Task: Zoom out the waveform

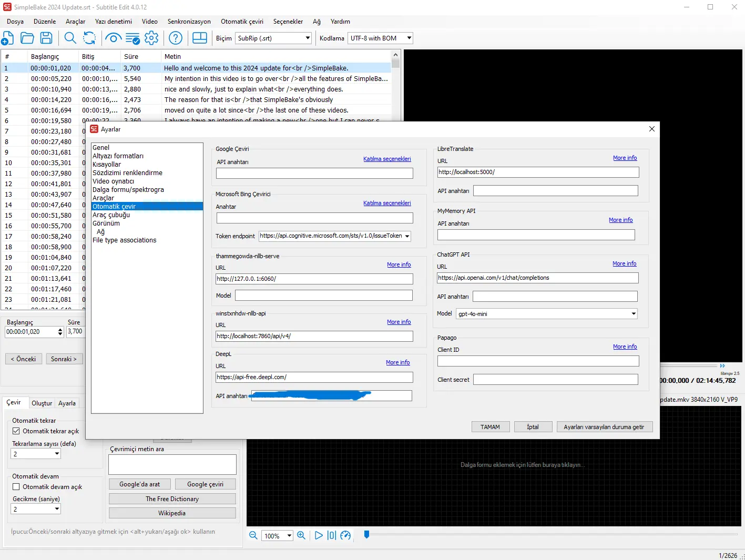Action: tap(253, 535)
